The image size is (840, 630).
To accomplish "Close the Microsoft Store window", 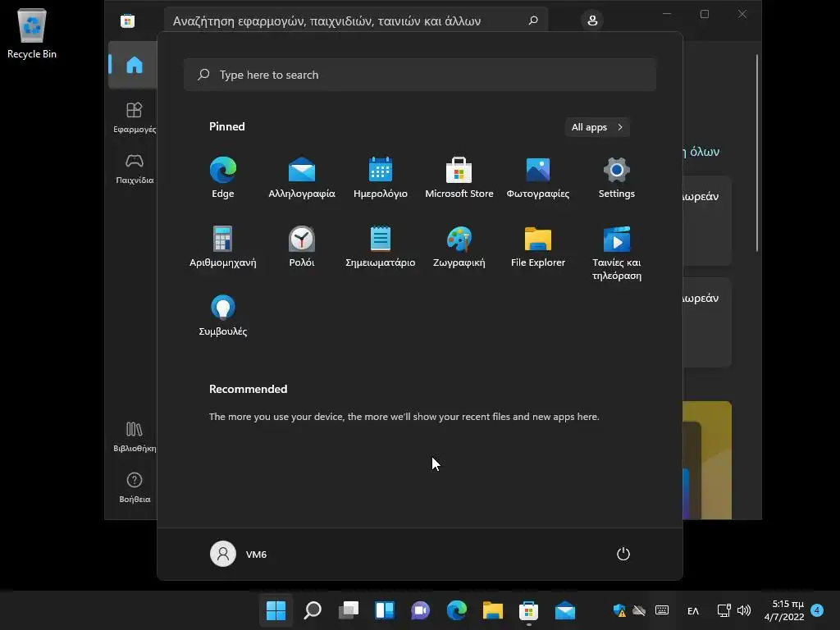I will (x=742, y=14).
